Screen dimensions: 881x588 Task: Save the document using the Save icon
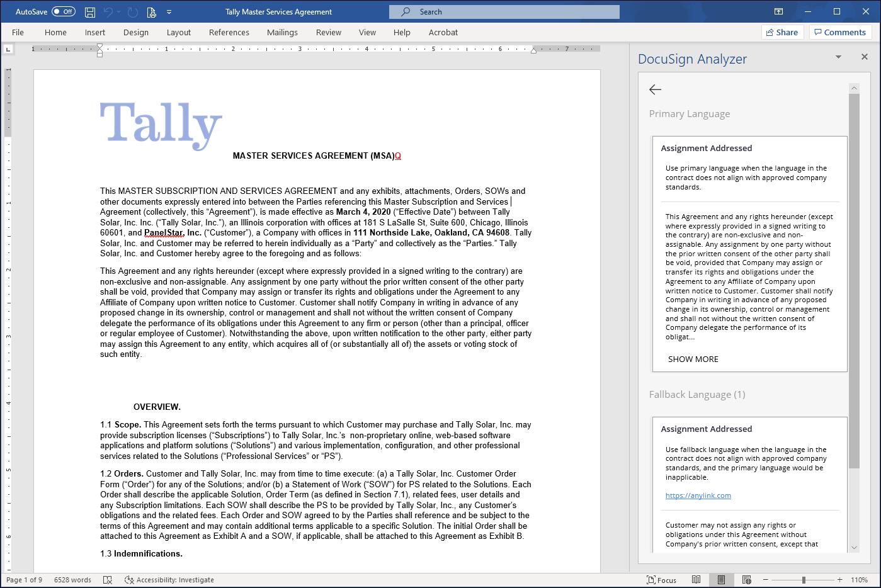click(89, 11)
